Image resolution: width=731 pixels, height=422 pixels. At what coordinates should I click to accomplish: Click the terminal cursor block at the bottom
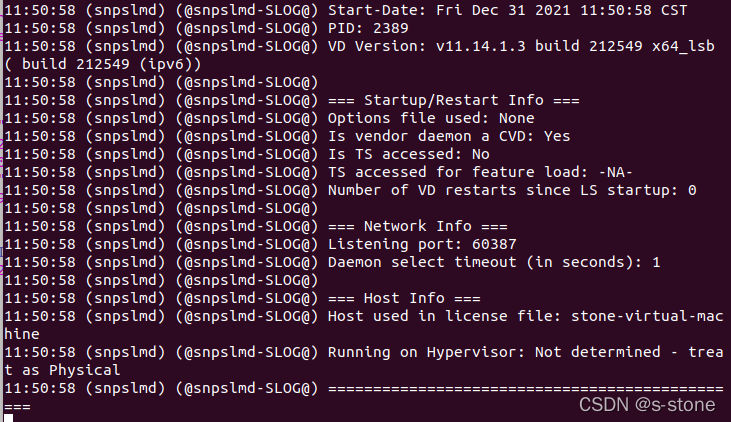tap(8, 418)
